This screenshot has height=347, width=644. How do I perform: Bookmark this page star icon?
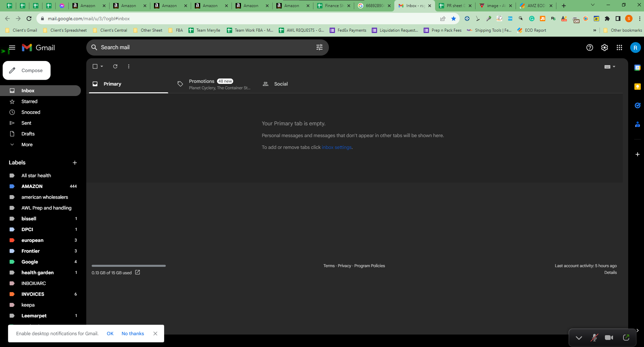454,19
